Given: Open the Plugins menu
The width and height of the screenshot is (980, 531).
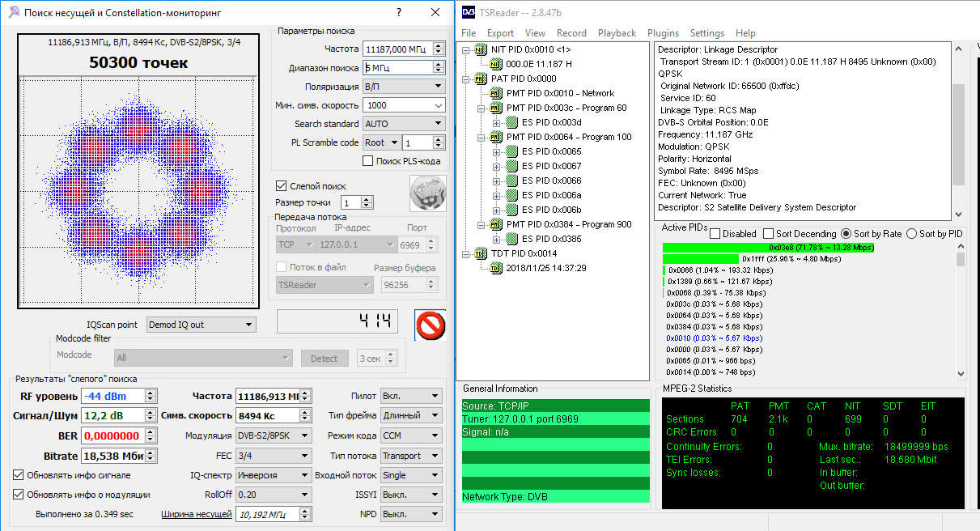Looking at the screenshot, I should point(664,33).
